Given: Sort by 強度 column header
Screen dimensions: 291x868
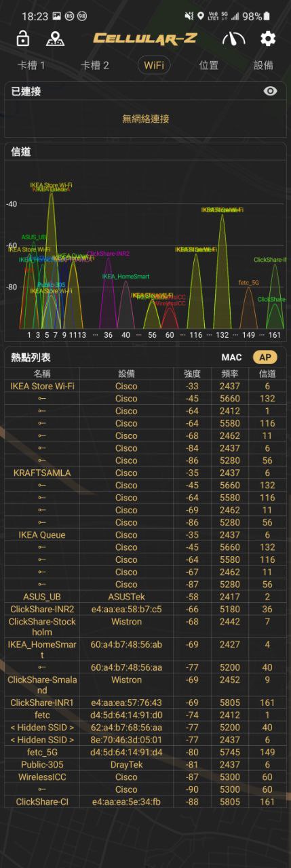Looking at the screenshot, I should (193, 374).
